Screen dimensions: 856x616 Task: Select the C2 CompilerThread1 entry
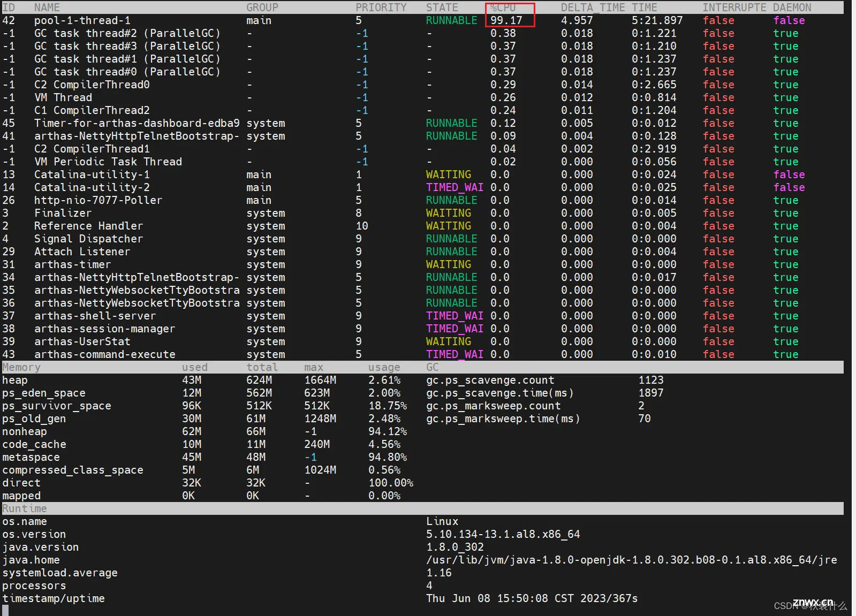tap(92, 149)
